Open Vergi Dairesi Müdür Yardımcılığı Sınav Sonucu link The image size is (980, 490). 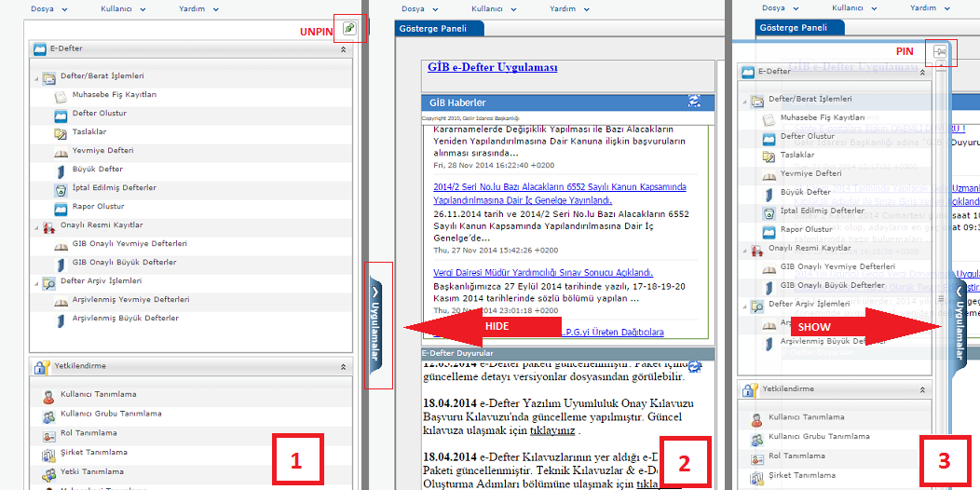tap(543, 273)
